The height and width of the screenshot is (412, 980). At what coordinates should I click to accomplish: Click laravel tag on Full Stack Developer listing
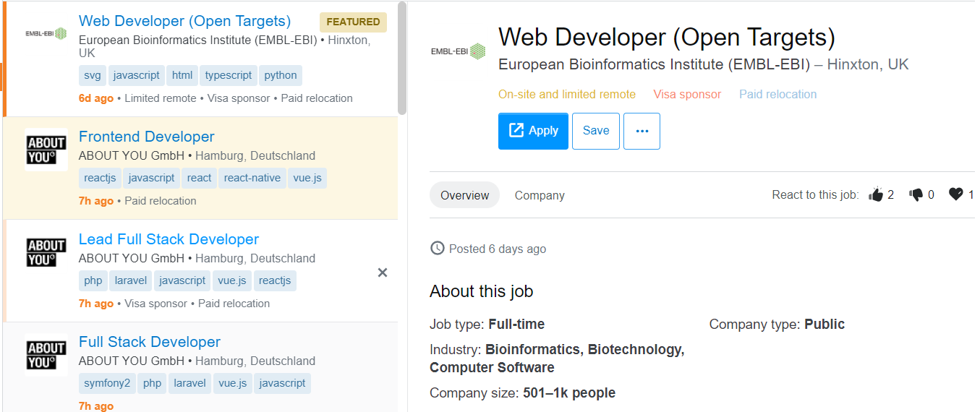189,383
